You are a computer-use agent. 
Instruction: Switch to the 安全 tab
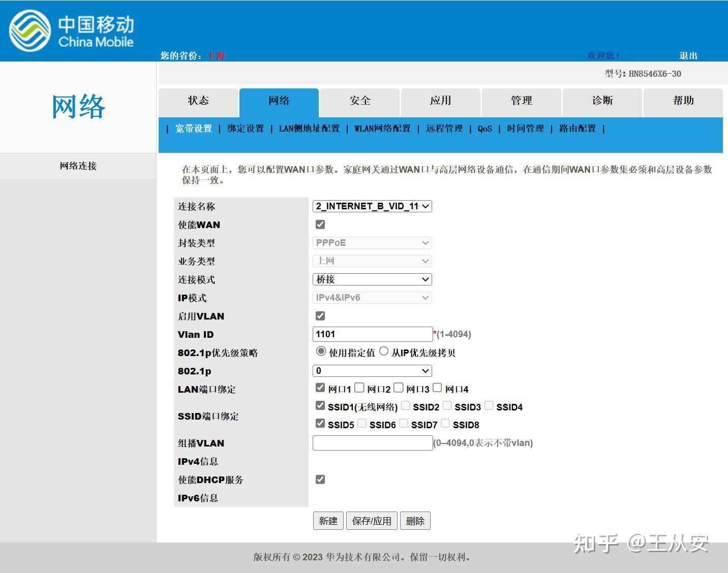tap(360, 102)
